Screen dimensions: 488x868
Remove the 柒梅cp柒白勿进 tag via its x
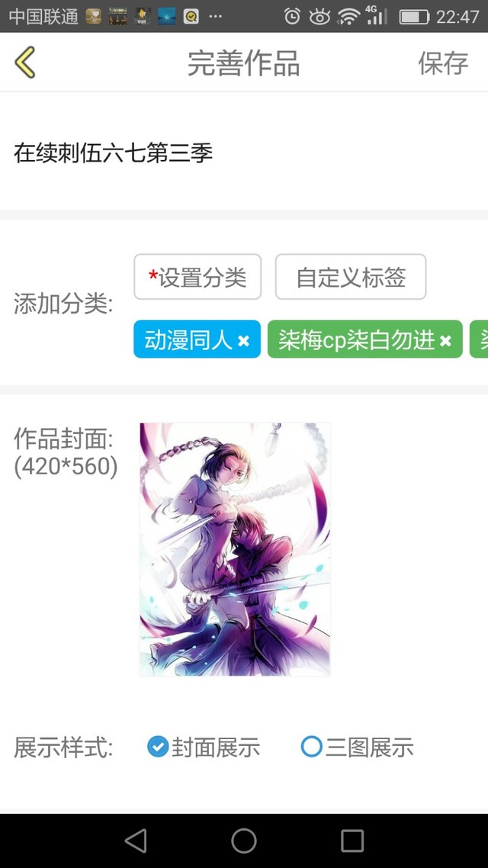point(445,341)
